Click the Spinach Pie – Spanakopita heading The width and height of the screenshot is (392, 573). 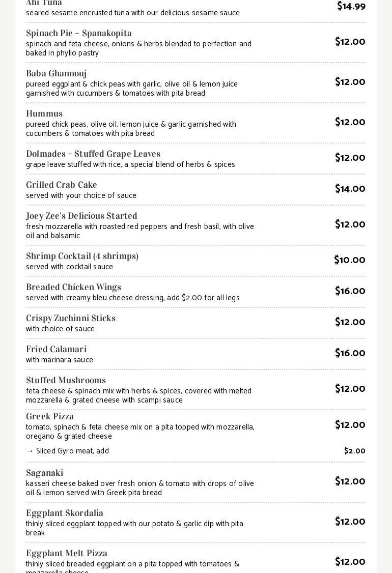(79, 34)
